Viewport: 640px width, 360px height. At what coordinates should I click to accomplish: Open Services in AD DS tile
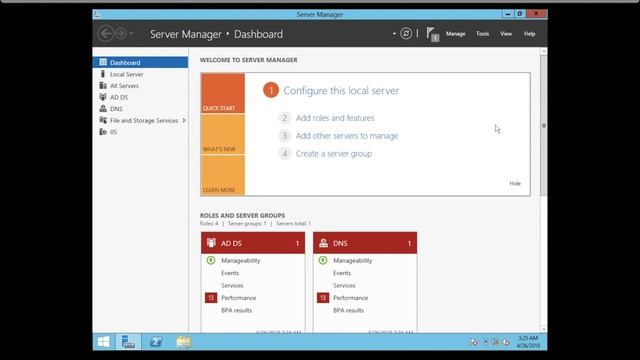pyautogui.click(x=232, y=286)
